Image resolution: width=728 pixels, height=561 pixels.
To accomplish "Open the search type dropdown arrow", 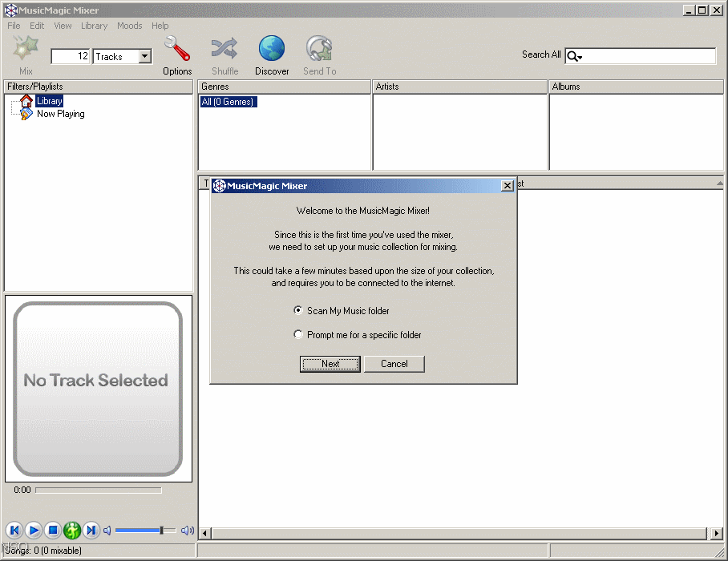I will (x=580, y=58).
